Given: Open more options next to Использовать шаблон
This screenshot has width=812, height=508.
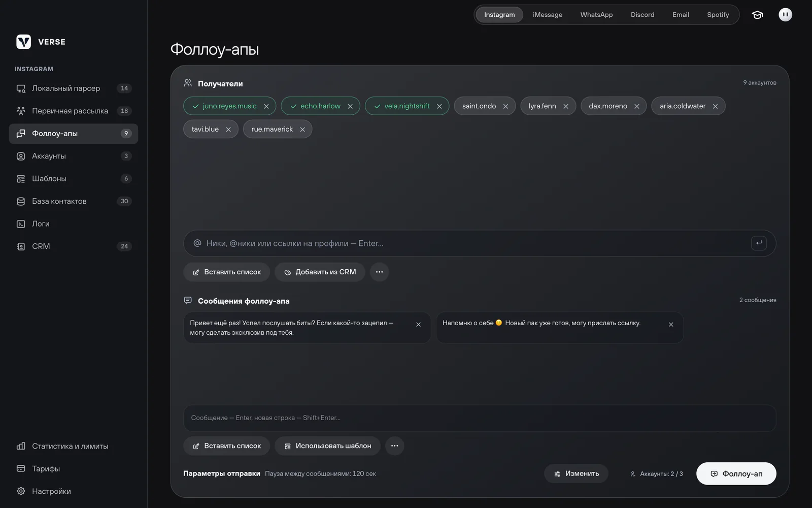Looking at the screenshot, I should [394, 446].
